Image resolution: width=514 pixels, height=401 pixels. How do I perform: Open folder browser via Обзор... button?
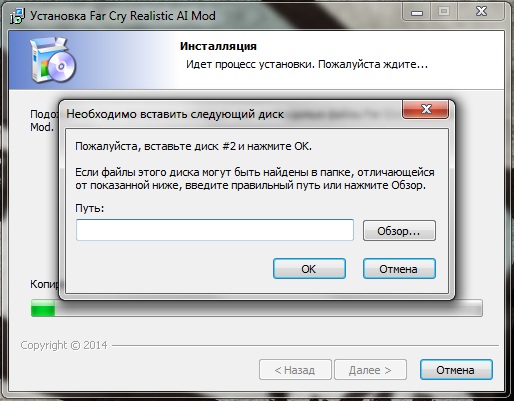click(399, 230)
